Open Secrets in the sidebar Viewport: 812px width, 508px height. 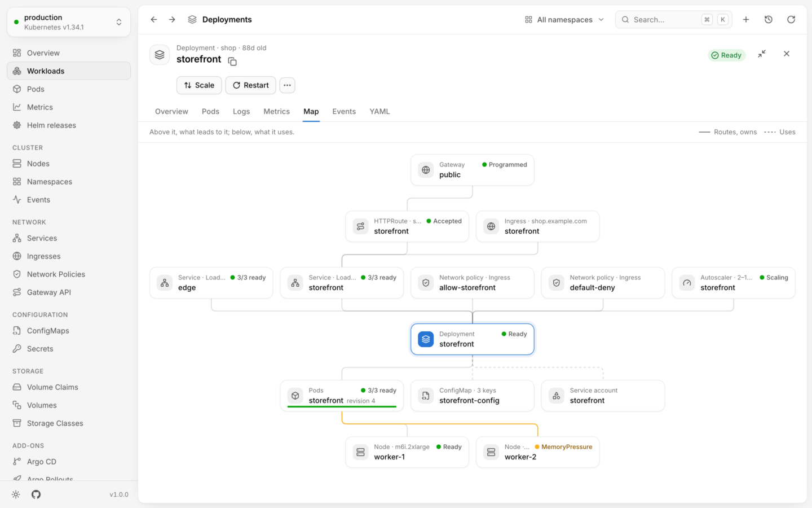click(69, 349)
